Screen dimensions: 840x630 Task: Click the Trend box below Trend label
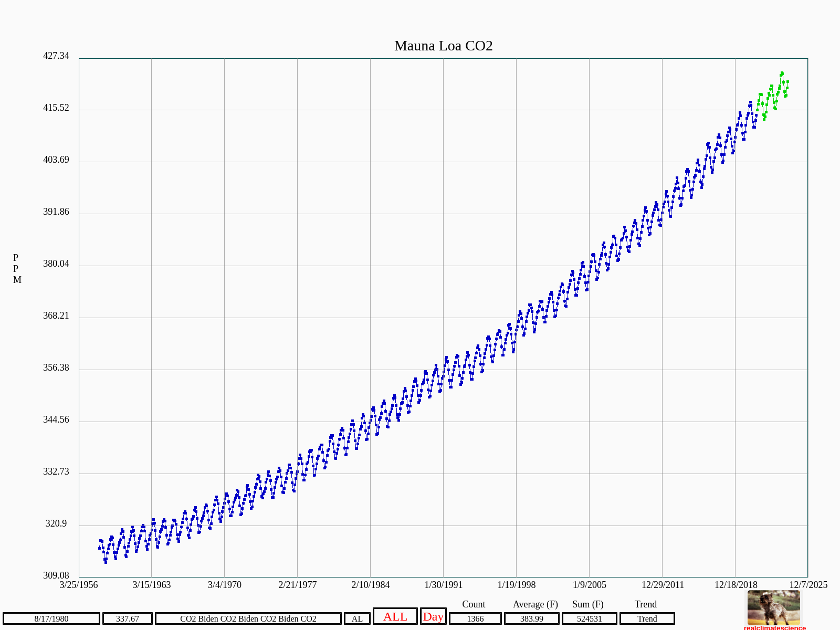pyautogui.click(x=647, y=618)
